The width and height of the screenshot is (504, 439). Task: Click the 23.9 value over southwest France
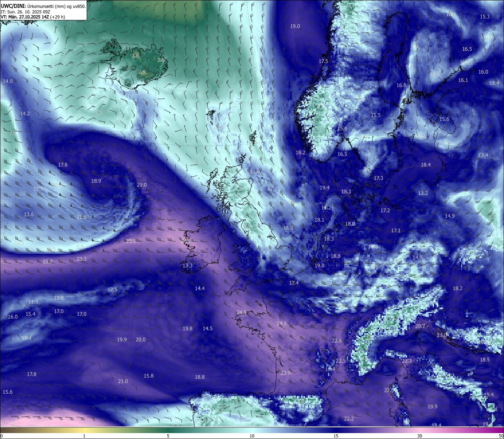285,373
